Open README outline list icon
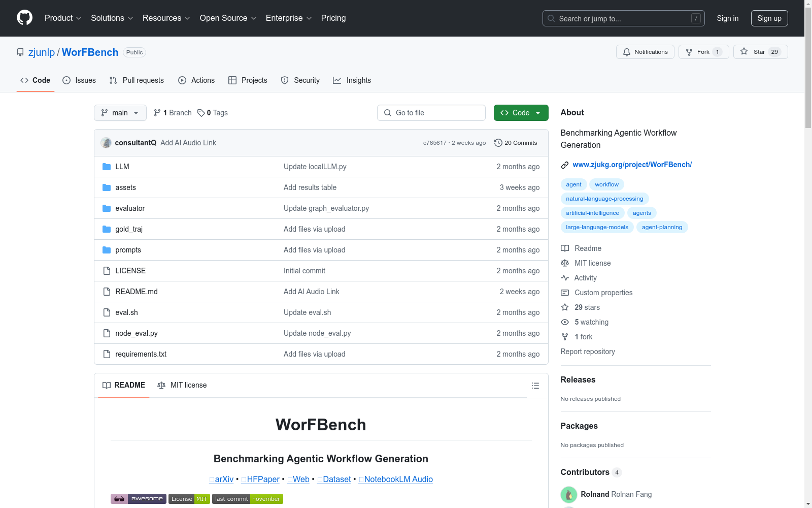The image size is (812, 508). click(535, 386)
